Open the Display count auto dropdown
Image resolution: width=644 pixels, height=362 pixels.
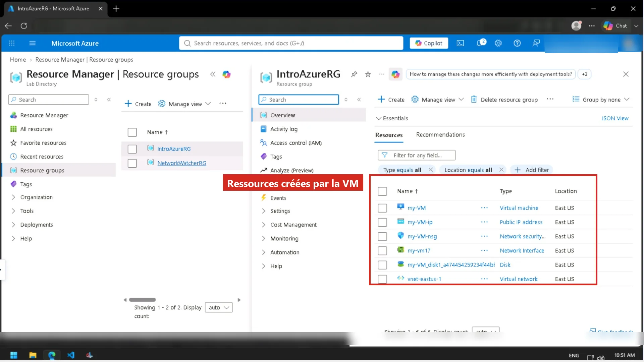click(219, 307)
